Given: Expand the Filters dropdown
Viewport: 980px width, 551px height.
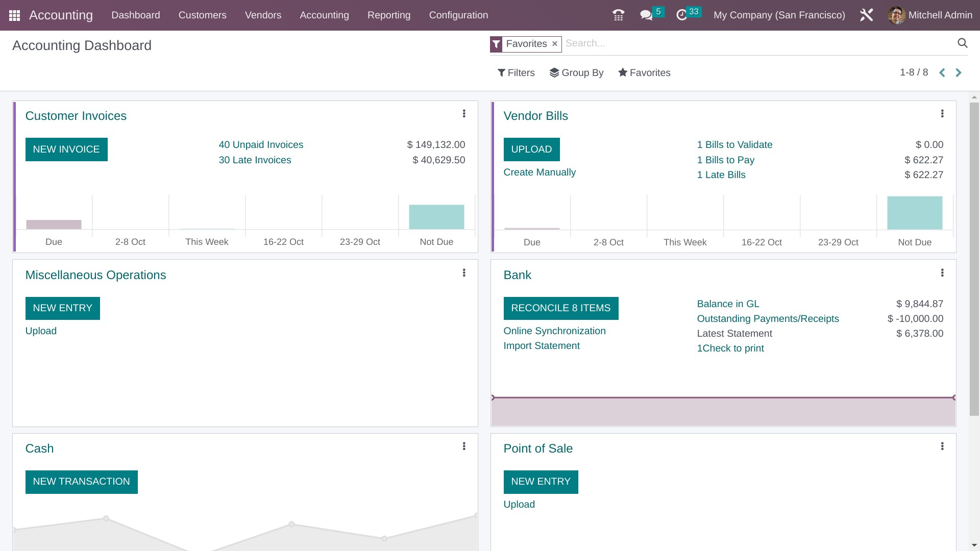Looking at the screenshot, I should 516,73.
